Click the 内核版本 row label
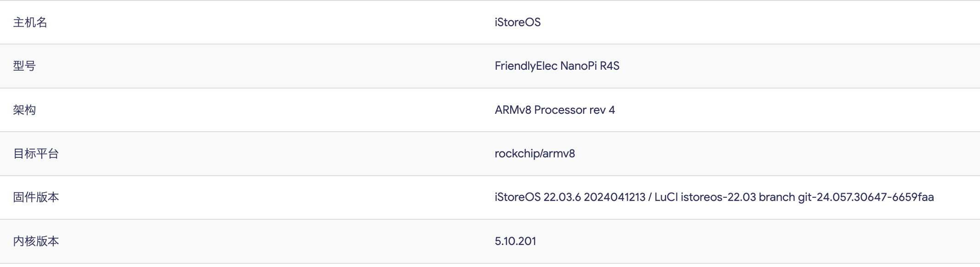The width and height of the screenshot is (980, 267). coord(36,241)
